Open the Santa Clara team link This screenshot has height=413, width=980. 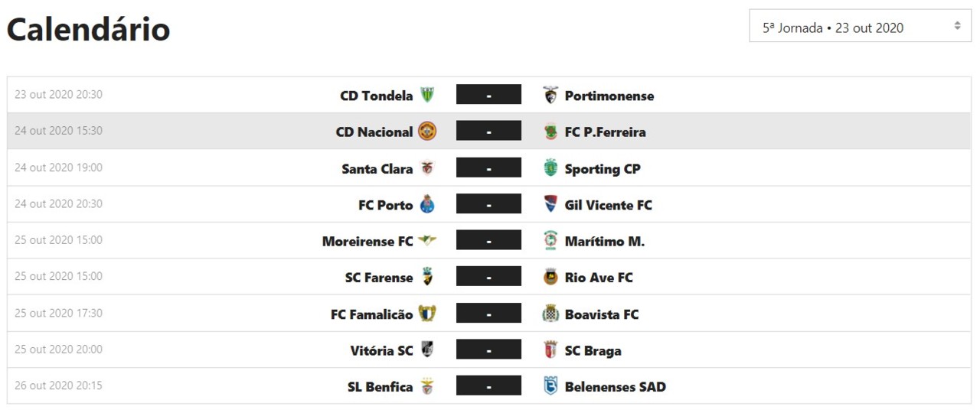(377, 169)
